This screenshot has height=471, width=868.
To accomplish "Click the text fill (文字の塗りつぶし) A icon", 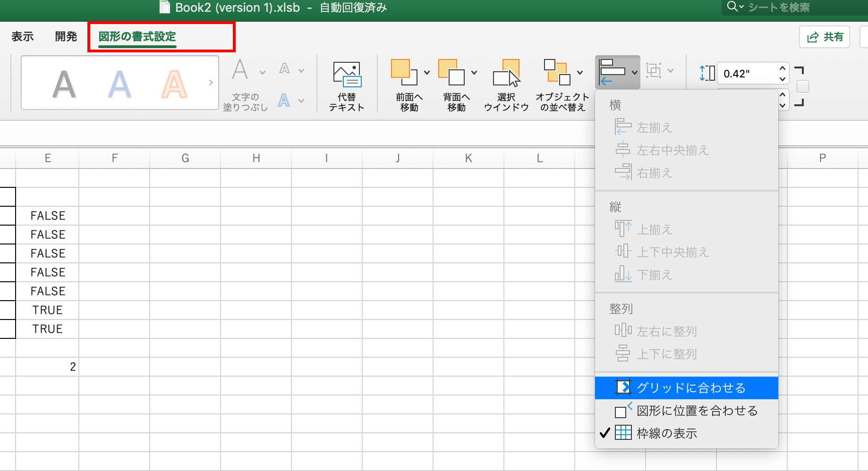I will pos(240,70).
